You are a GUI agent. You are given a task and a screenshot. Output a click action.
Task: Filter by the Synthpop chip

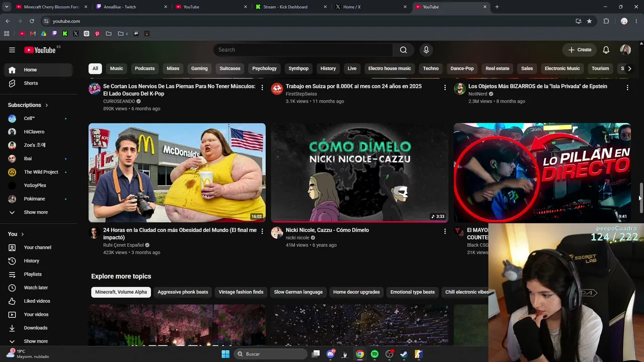tap(298, 68)
